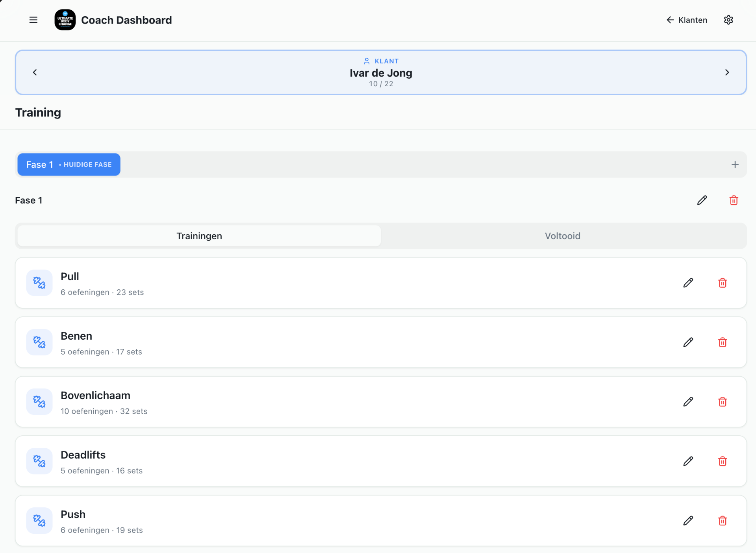This screenshot has width=756, height=553.
Task: Open the Benen training title
Action: 76,336
